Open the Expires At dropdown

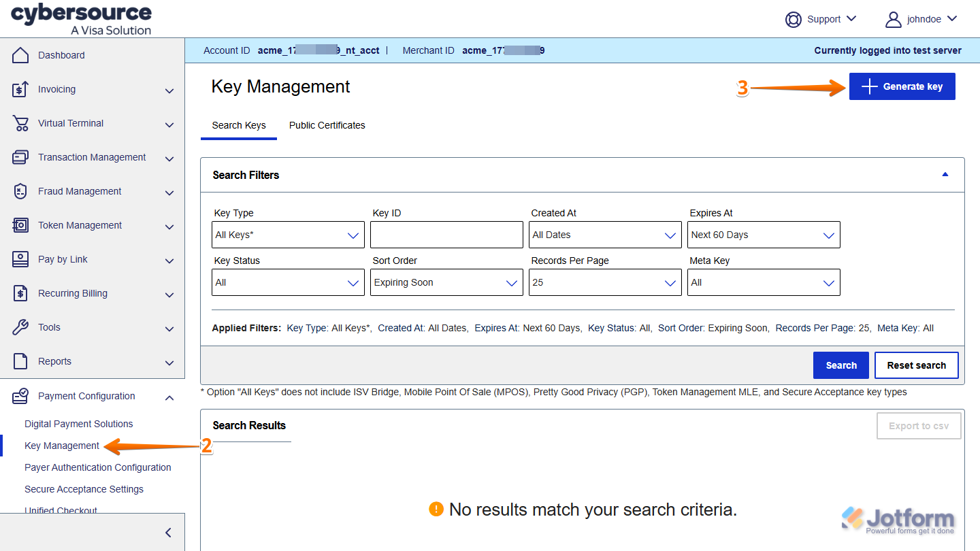pos(764,235)
